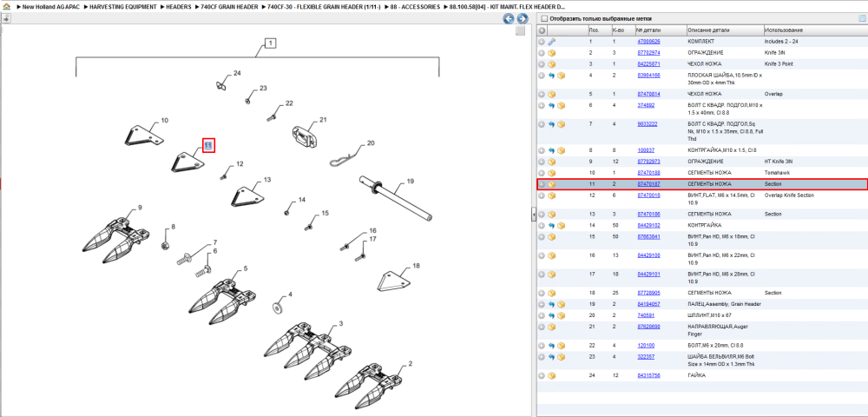This screenshot has width=868, height=417.
Task: Click the box icon for part 87728905
Action: pos(552,293)
